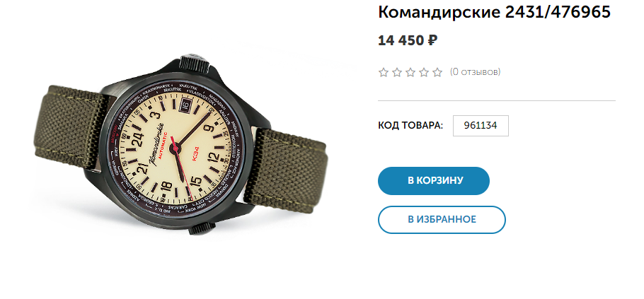Click the first rating star
Screen dimensions: 644x299
click(383, 73)
